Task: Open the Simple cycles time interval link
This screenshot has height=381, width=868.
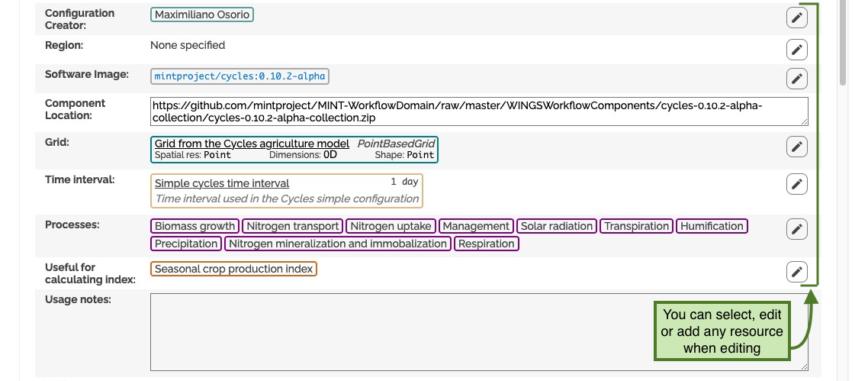Action: click(222, 183)
